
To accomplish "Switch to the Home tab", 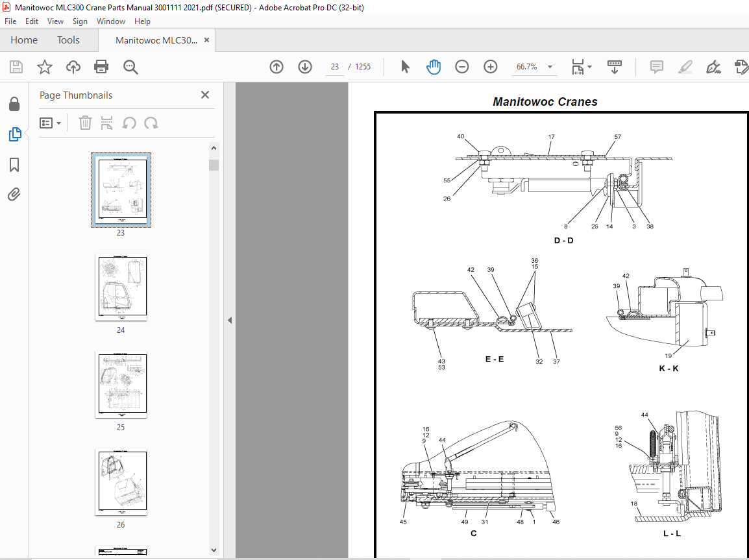I will point(24,40).
